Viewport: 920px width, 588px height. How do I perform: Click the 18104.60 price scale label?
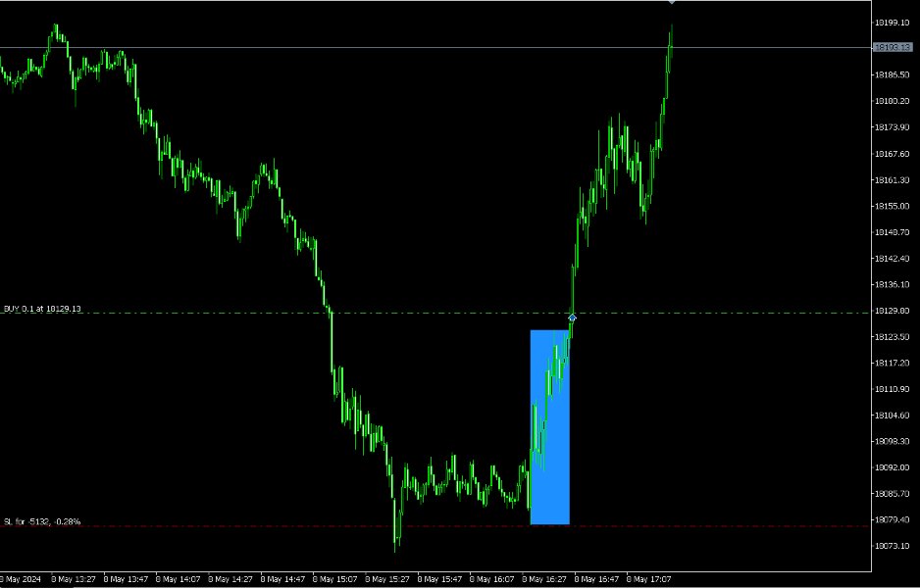click(892, 416)
